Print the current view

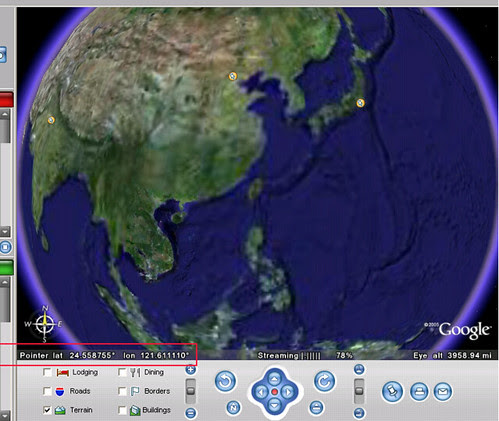(x=419, y=392)
